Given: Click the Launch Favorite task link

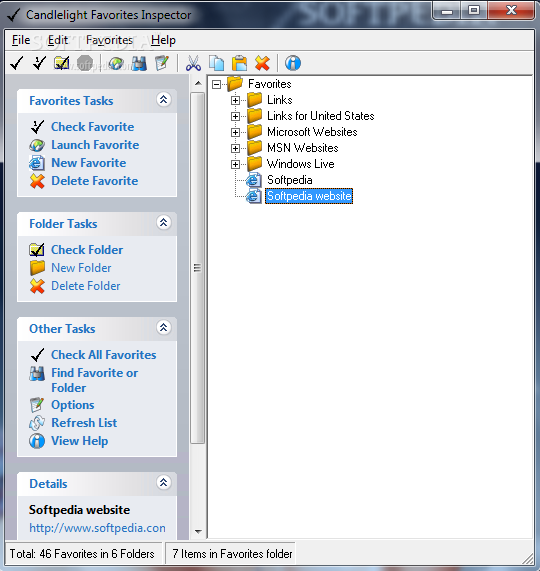Looking at the screenshot, I should pos(95,145).
